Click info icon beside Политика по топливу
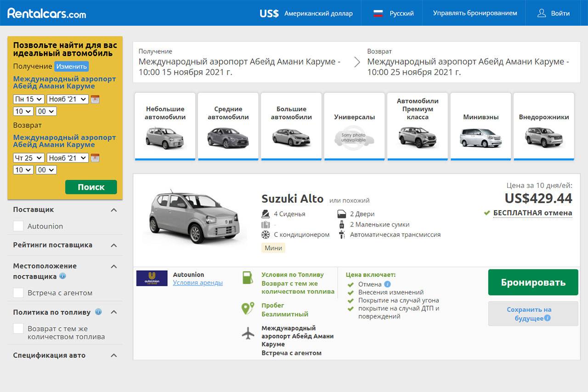This screenshot has height=392, width=588. pyautogui.click(x=98, y=312)
